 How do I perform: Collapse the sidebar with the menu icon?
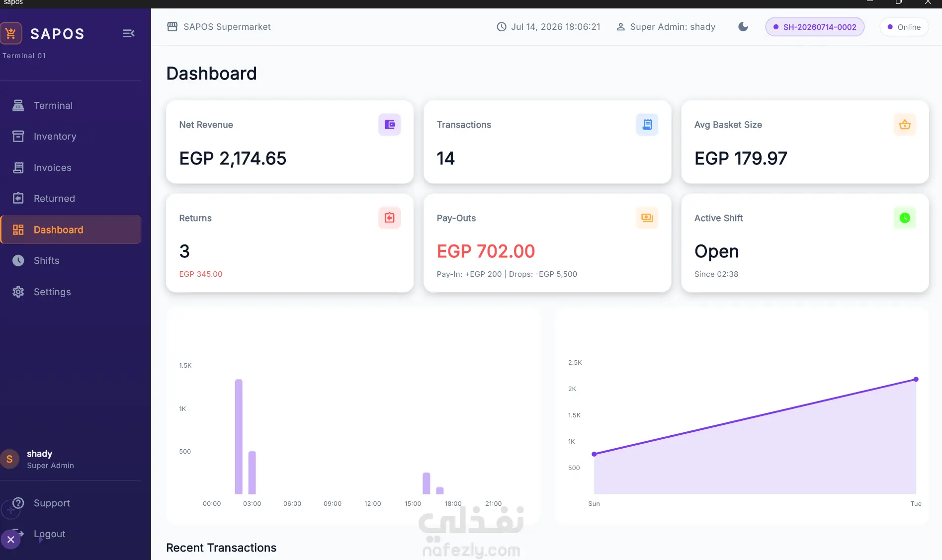(128, 33)
